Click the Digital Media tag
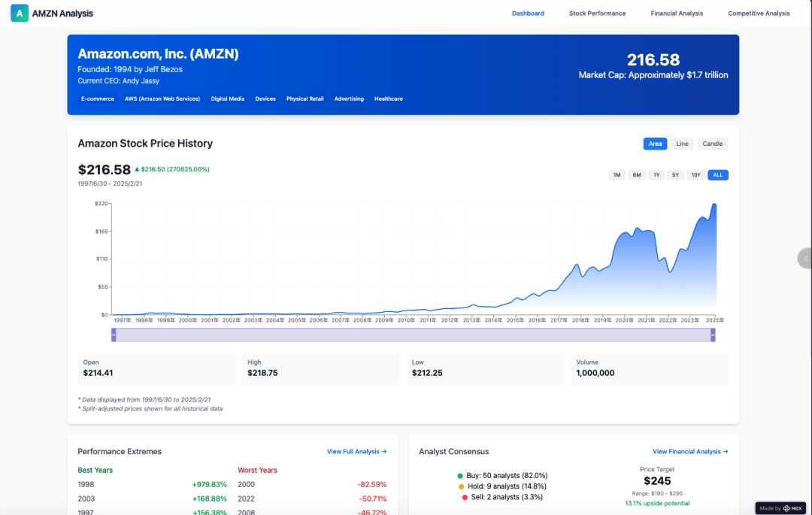The height and width of the screenshot is (515, 812). click(x=227, y=98)
